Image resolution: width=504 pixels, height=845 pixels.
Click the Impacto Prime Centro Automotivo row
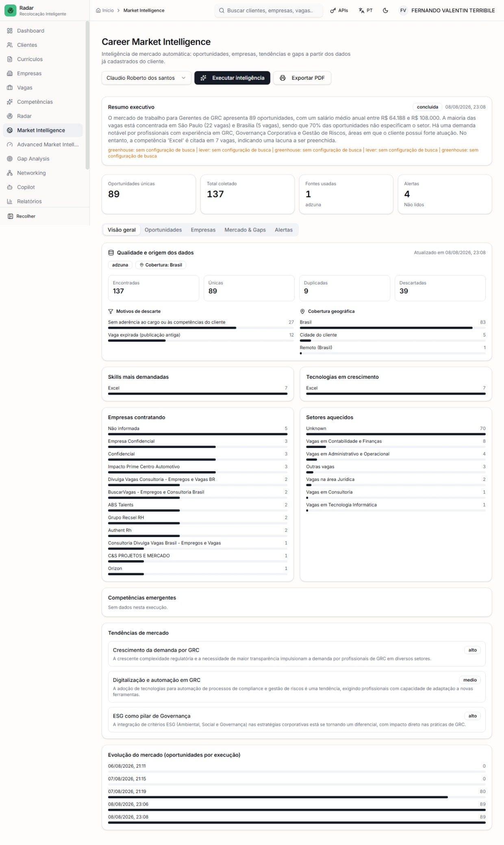pos(198,469)
